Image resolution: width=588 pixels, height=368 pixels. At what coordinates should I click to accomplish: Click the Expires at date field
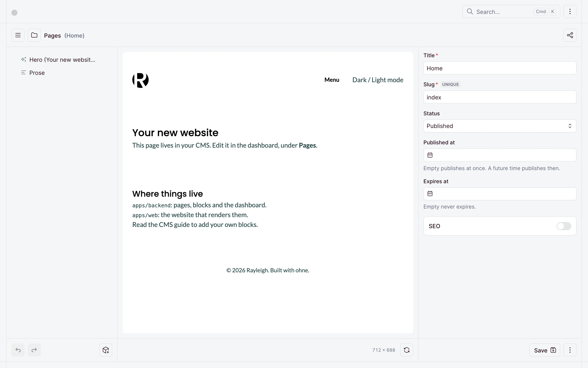pyautogui.click(x=500, y=194)
